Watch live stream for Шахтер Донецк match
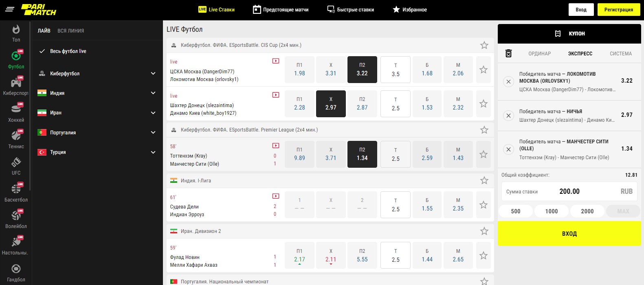The width and height of the screenshot is (644, 285). [276, 95]
